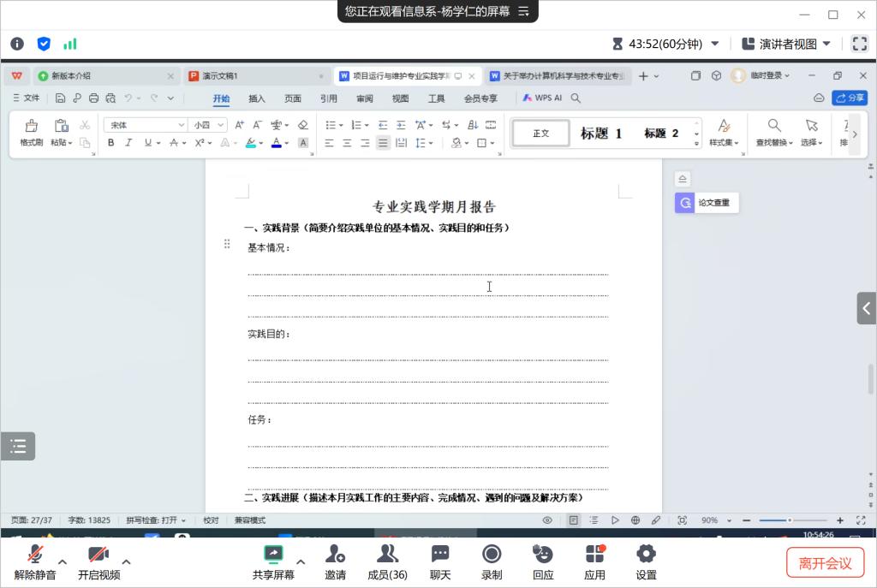Toggle Bold formatting

110,143
